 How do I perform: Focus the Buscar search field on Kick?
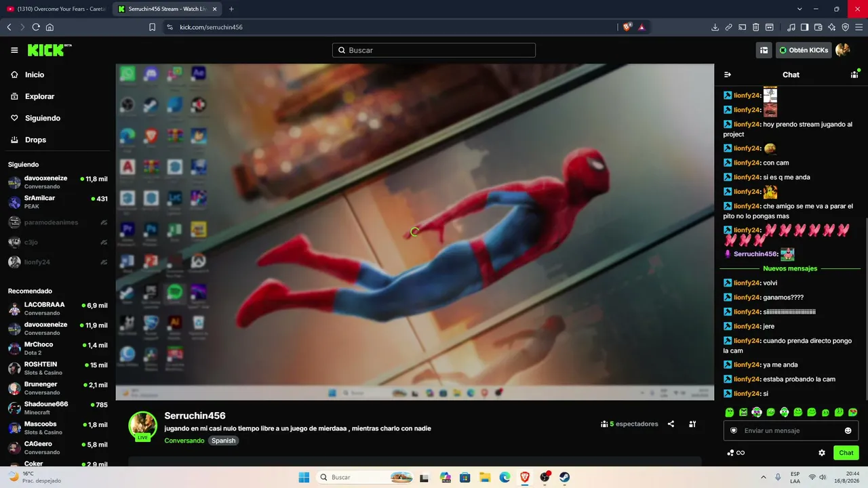tap(434, 50)
